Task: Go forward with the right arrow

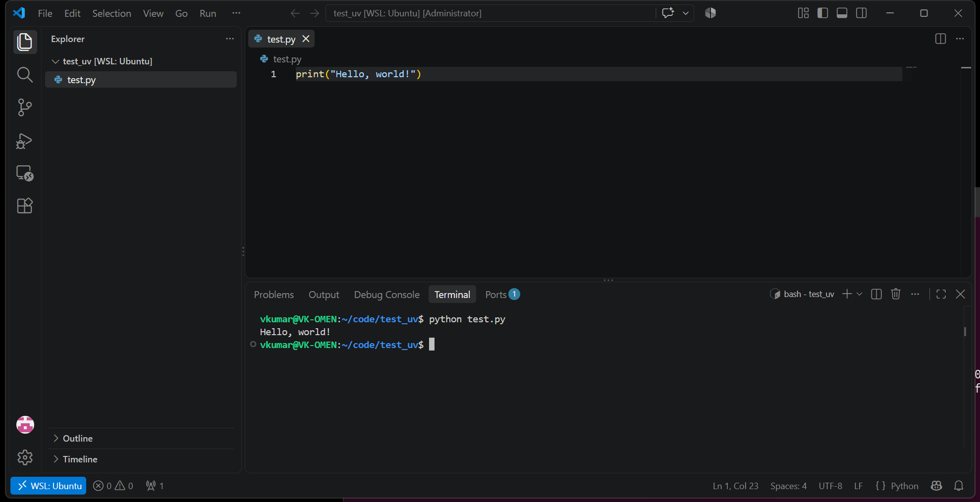Action: coord(315,13)
